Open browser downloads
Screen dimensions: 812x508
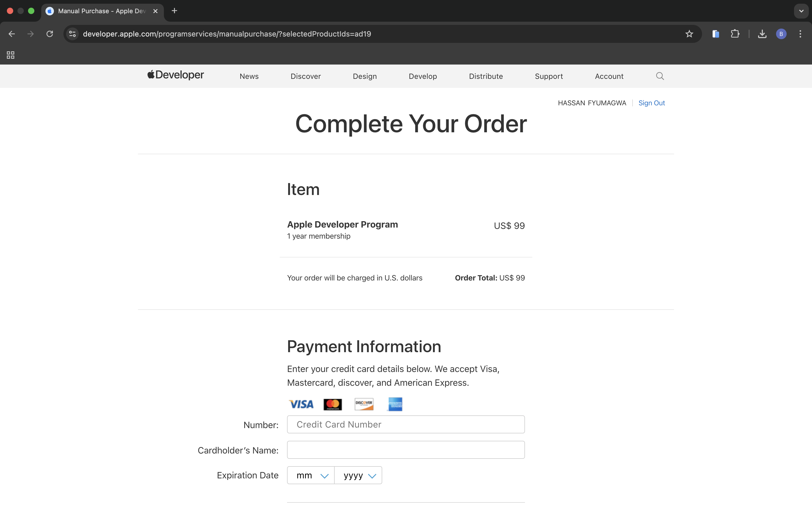coord(762,34)
